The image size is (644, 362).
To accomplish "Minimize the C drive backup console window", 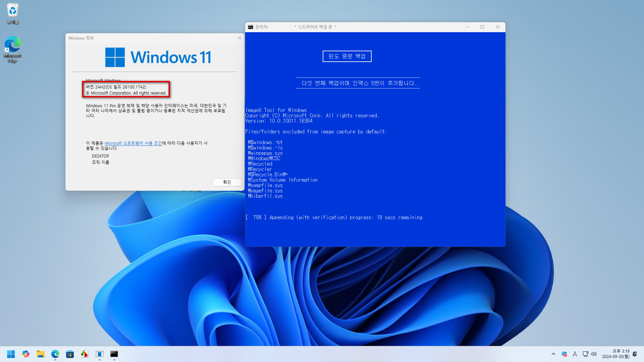I will (x=467, y=27).
